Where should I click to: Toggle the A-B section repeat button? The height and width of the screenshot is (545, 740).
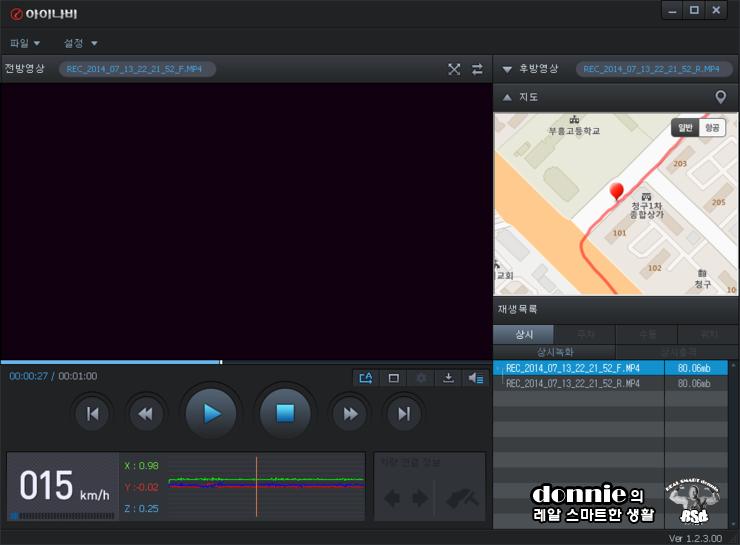[365, 378]
